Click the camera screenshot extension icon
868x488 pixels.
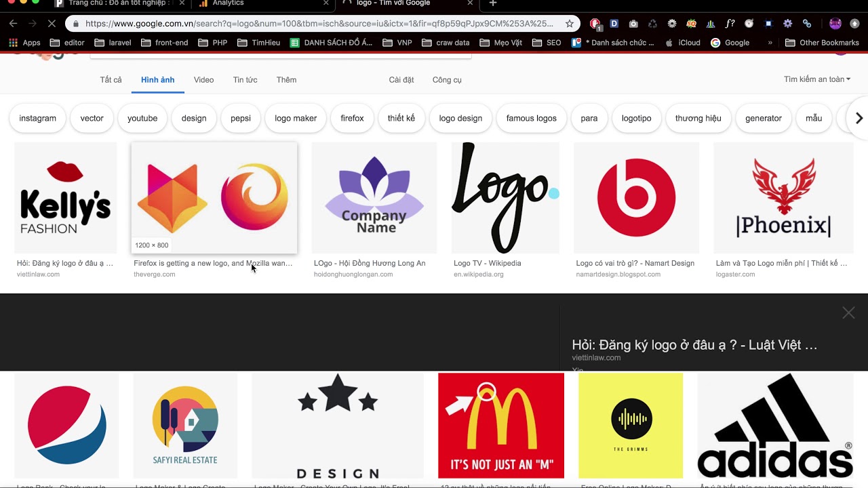(633, 23)
